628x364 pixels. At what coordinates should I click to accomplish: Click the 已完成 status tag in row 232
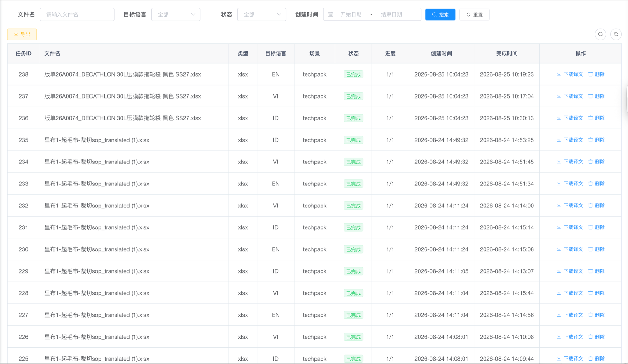[354, 206]
